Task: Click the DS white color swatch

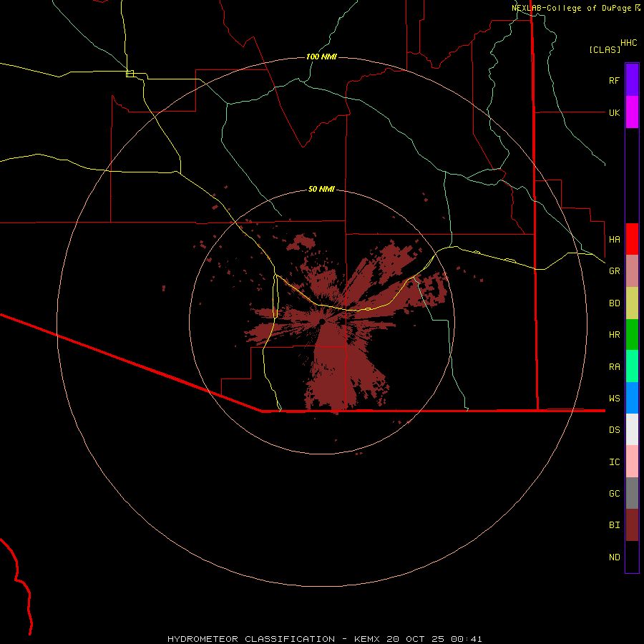Action: (x=632, y=429)
